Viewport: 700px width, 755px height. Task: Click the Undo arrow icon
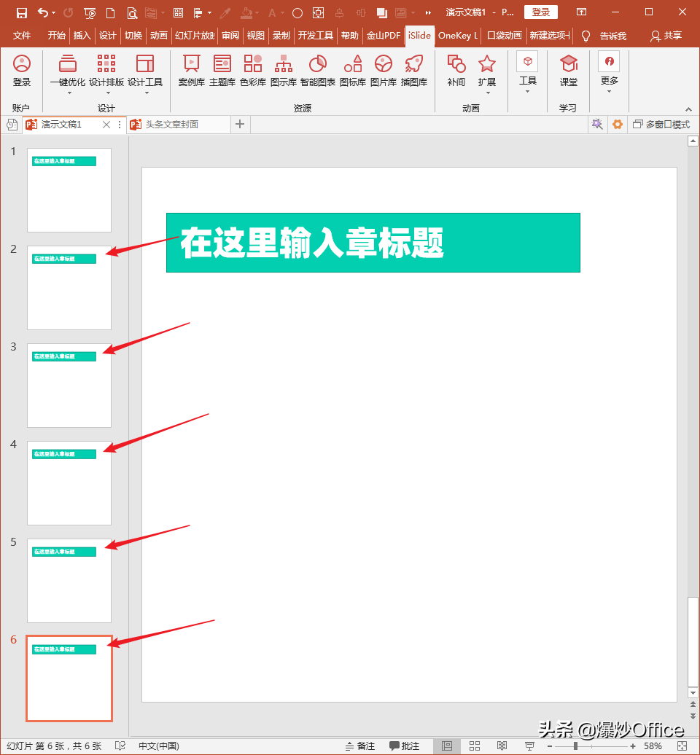(43, 12)
